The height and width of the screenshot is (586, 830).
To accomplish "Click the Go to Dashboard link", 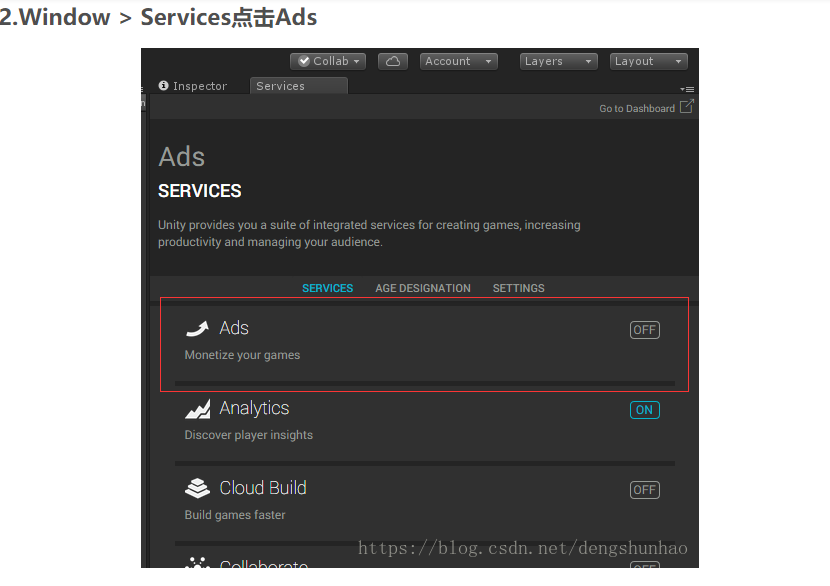I will coord(636,109).
